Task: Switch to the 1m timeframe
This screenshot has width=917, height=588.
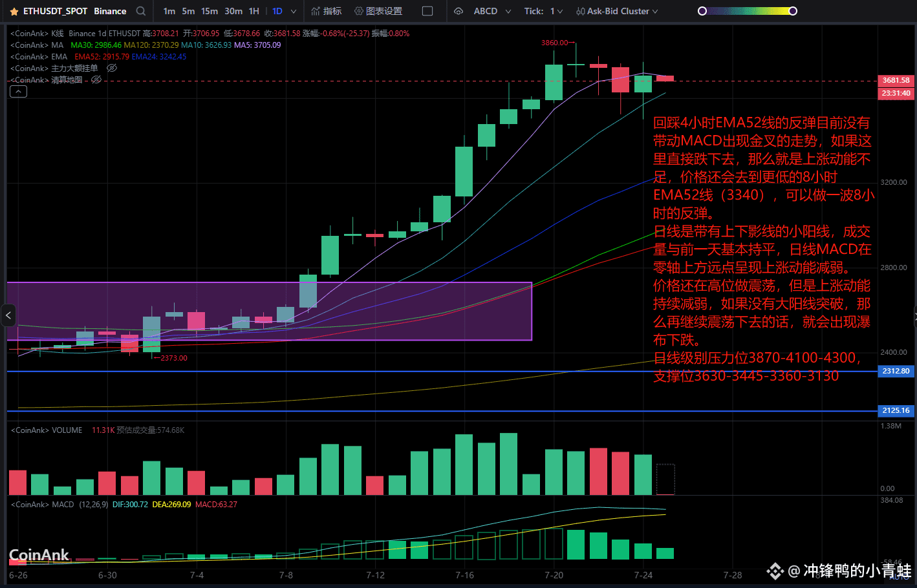Action: (x=169, y=11)
